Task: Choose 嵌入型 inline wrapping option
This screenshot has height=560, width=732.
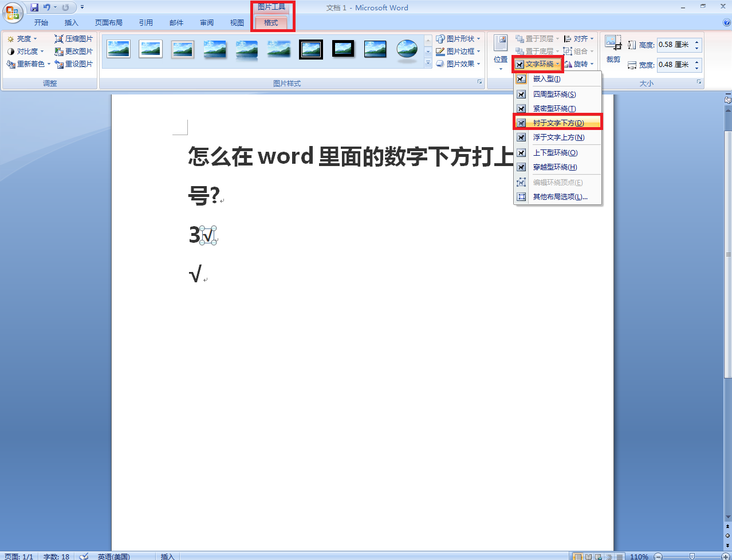Action: (x=558, y=79)
